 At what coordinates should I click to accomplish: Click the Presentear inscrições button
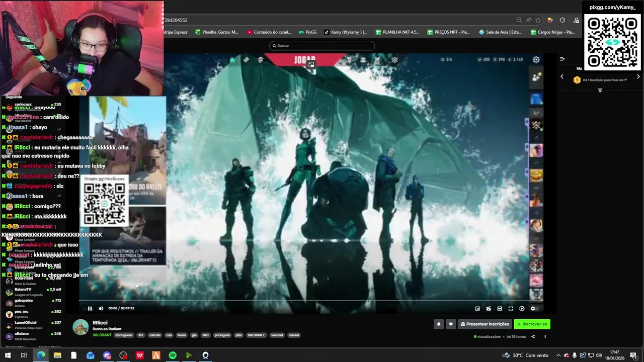pyautogui.click(x=485, y=324)
